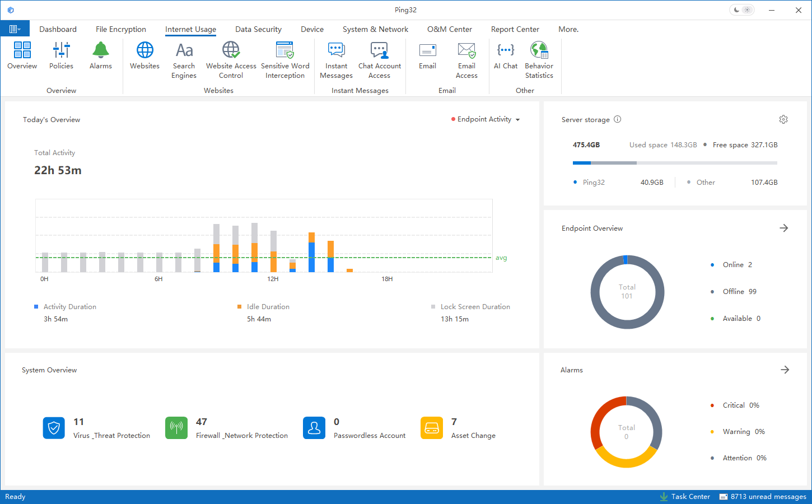
Task: Open the application menu dropdown button
Action: (x=15, y=29)
